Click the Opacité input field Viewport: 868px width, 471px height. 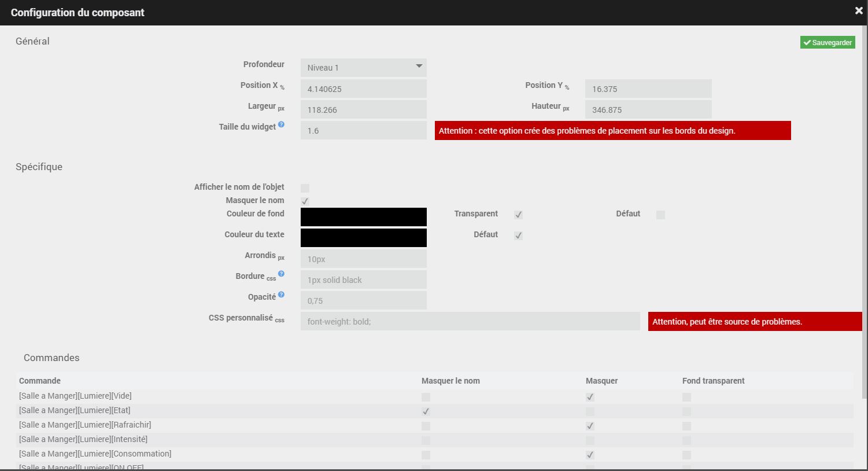(x=364, y=300)
